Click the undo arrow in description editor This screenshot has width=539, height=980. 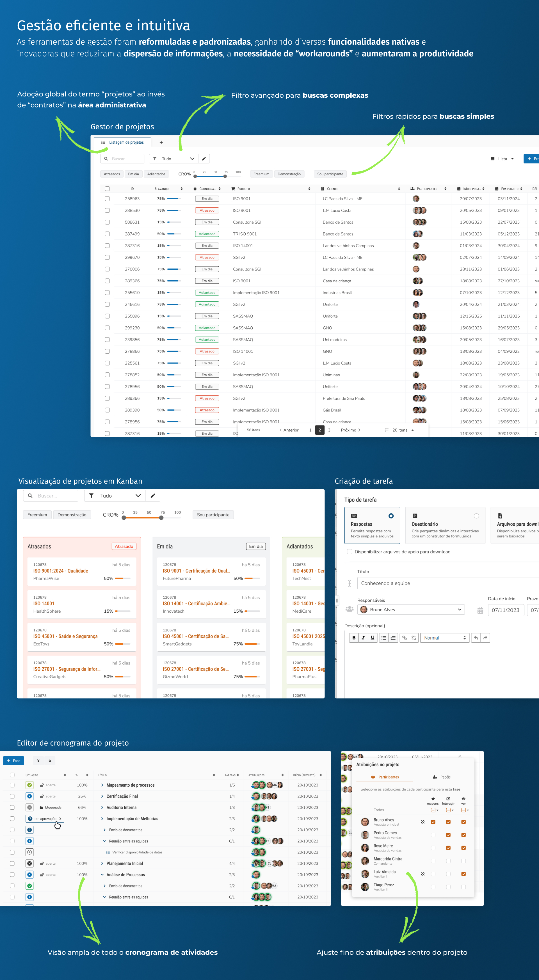(476, 638)
